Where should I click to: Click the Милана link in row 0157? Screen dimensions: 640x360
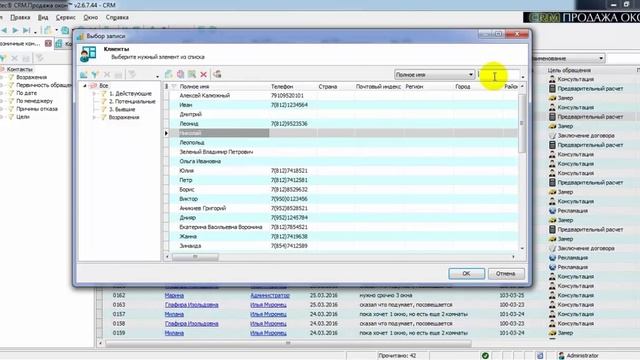click(x=174, y=314)
